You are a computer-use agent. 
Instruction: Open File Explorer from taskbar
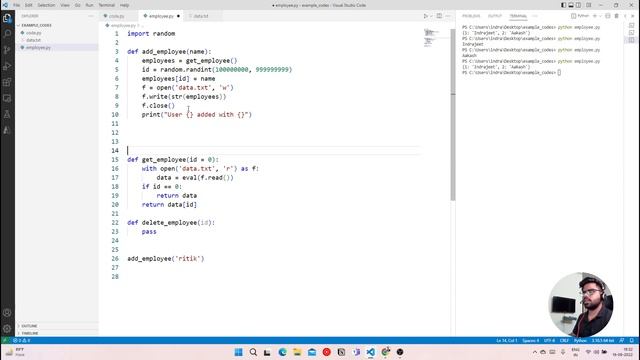pos(297,352)
